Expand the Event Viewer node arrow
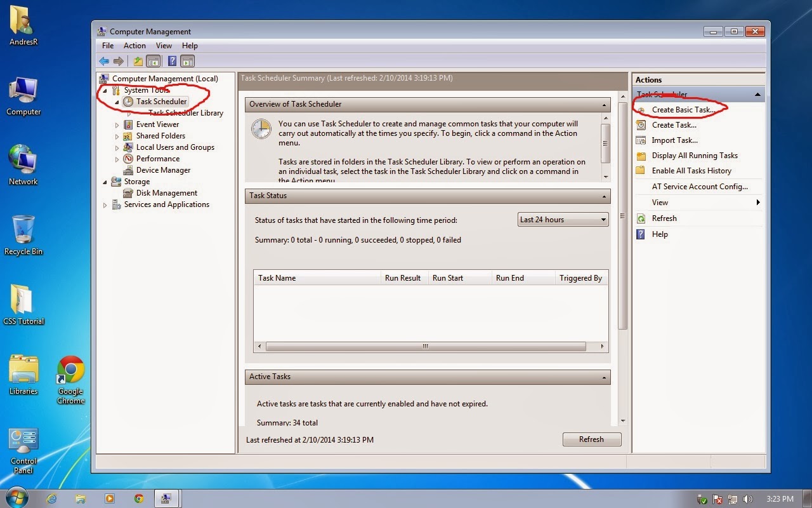This screenshot has width=812, height=508. click(117, 124)
